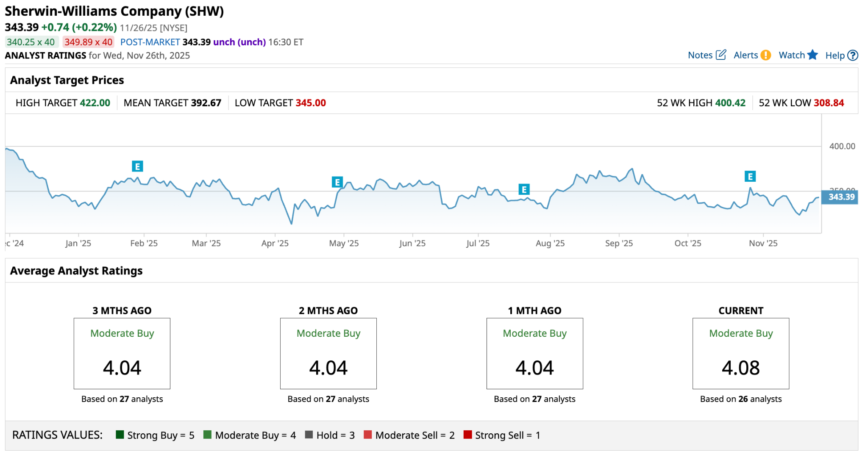The height and width of the screenshot is (460, 868).
Task: Click the 343.39 current price chart label
Action: [840, 197]
